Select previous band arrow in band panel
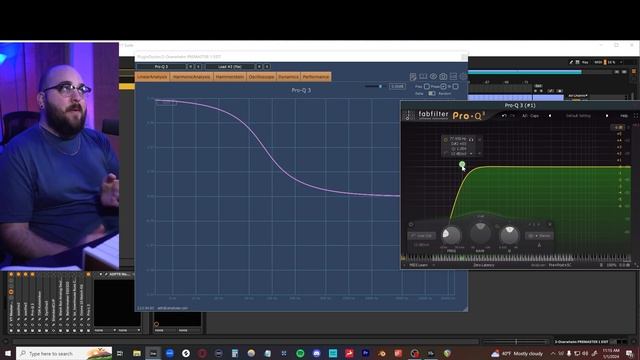 530,224
